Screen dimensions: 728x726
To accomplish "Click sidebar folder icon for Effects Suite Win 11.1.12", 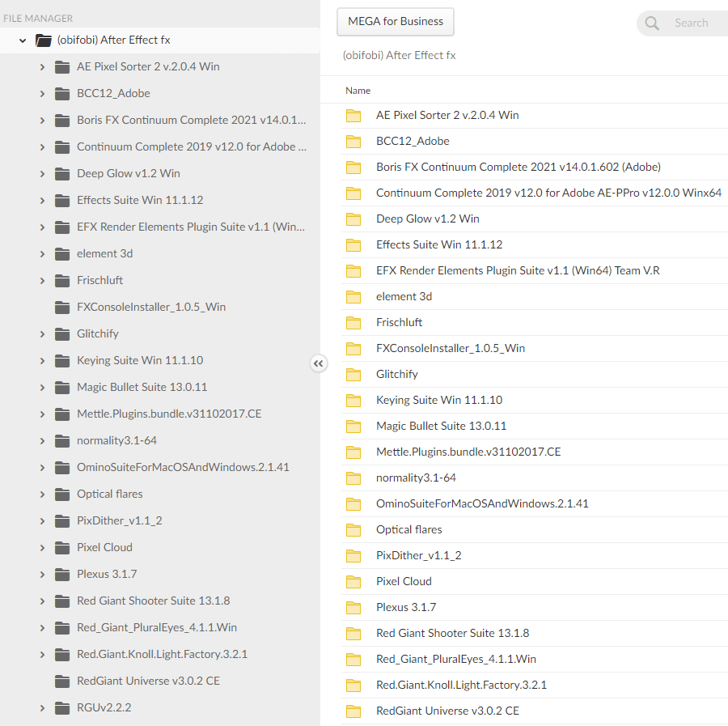I will [62, 201].
